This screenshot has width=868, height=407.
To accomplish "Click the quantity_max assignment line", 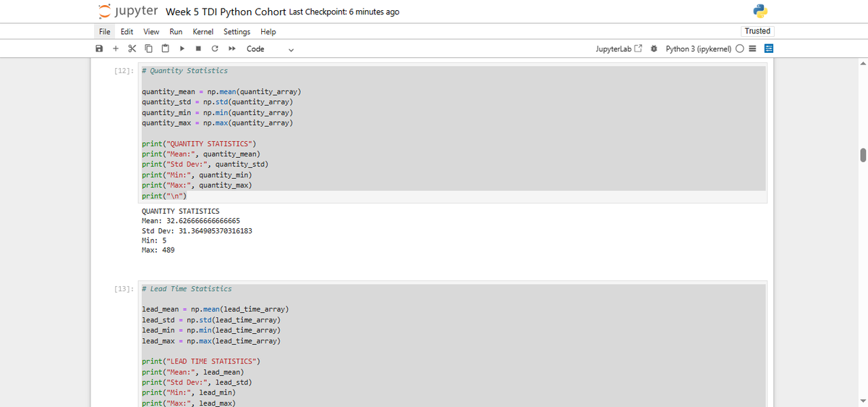I will pyautogui.click(x=217, y=123).
